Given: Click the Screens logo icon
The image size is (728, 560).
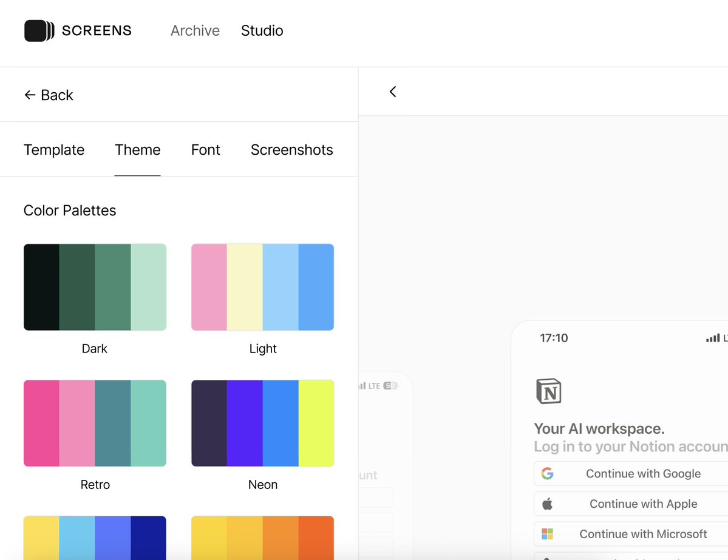Looking at the screenshot, I should (x=39, y=30).
